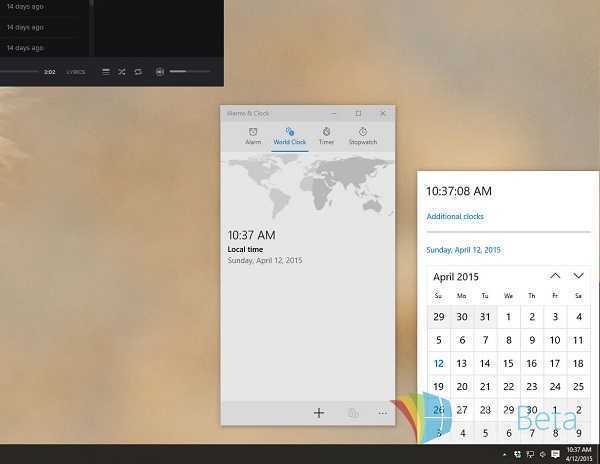This screenshot has width=600, height=464.
Task: Pick 15 in the calendar
Action: (508, 363)
